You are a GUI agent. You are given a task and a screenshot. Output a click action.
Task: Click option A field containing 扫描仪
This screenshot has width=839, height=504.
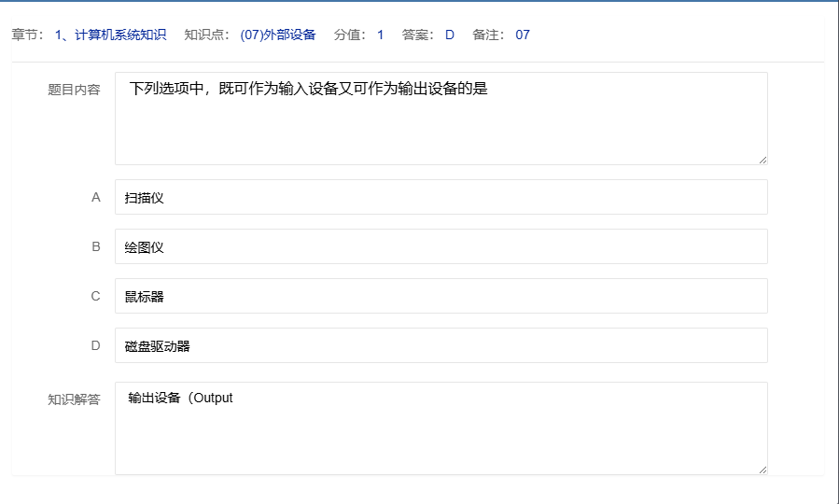440,197
